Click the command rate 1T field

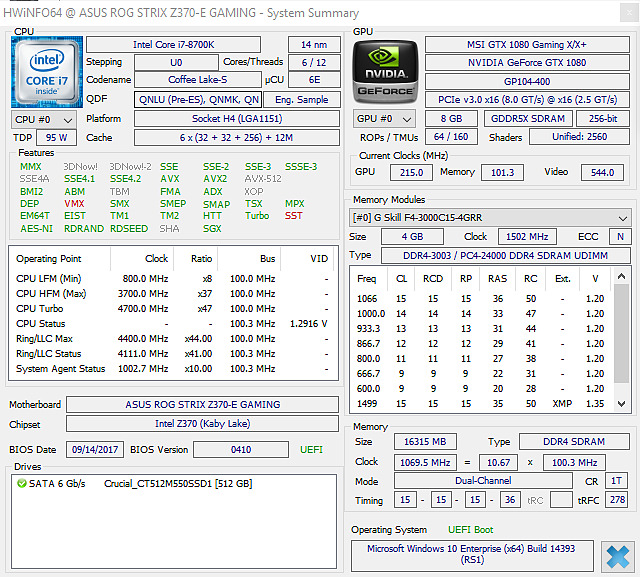tap(616, 481)
